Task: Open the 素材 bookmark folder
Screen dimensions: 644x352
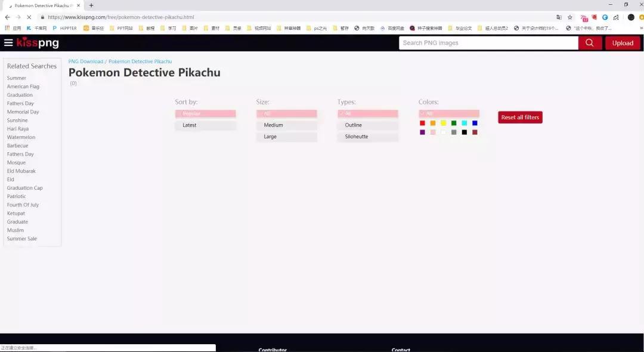Action: [212, 29]
